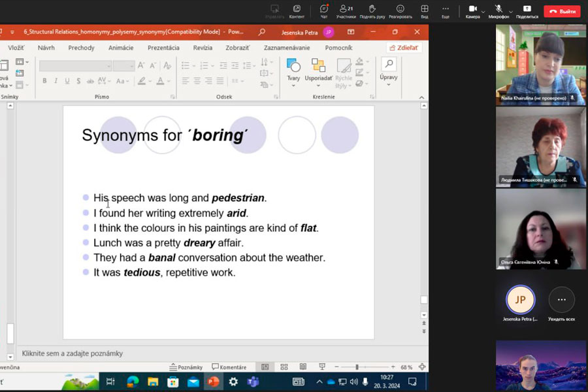Switch to the Prezentácia tab
This screenshot has height=392, width=588.
(x=163, y=48)
